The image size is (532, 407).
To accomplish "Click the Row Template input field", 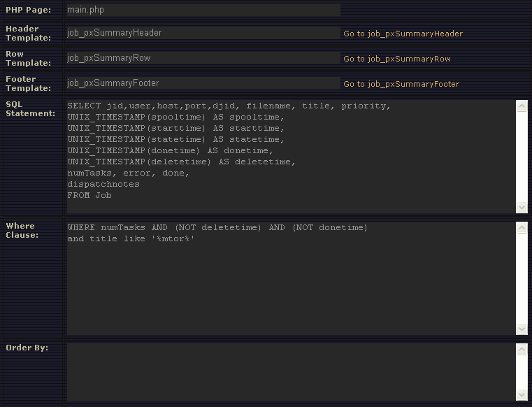I will click(x=203, y=58).
